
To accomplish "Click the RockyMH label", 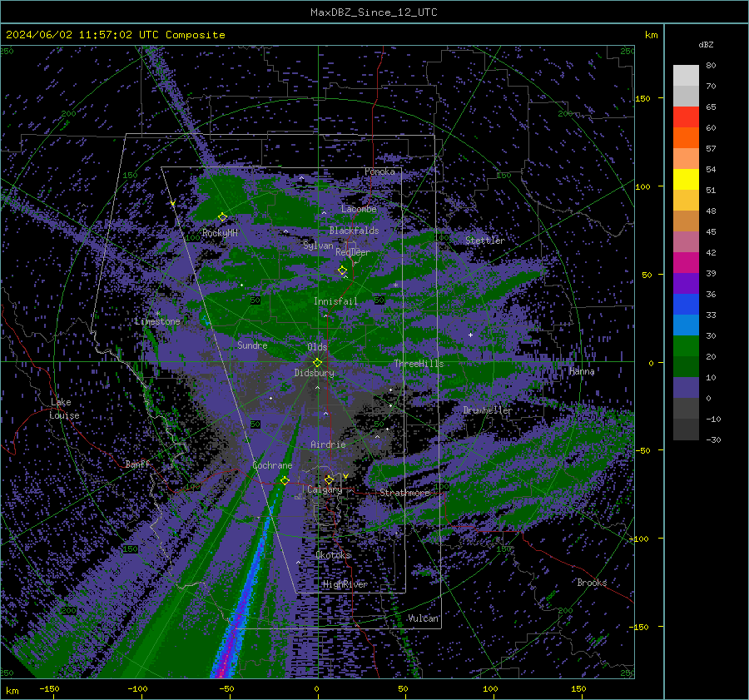I will (220, 233).
